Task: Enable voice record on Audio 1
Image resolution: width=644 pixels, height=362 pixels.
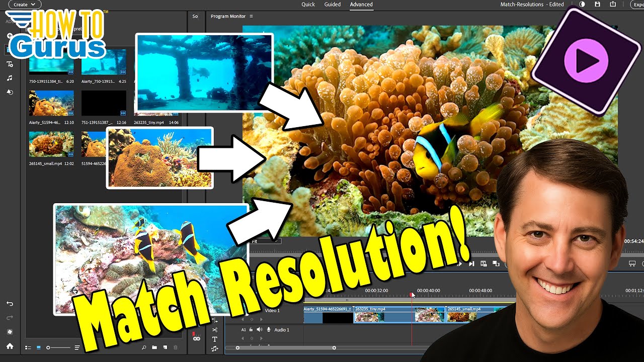Action: click(x=269, y=330)
